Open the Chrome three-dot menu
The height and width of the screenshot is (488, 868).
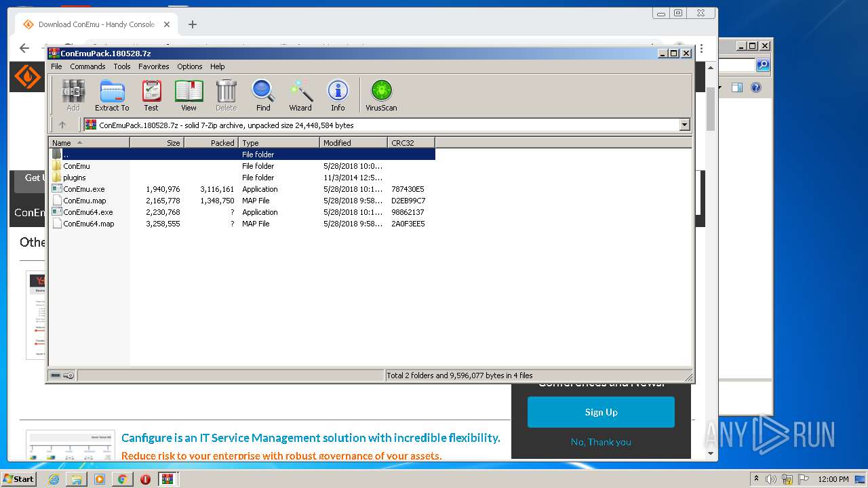(701, 49)
